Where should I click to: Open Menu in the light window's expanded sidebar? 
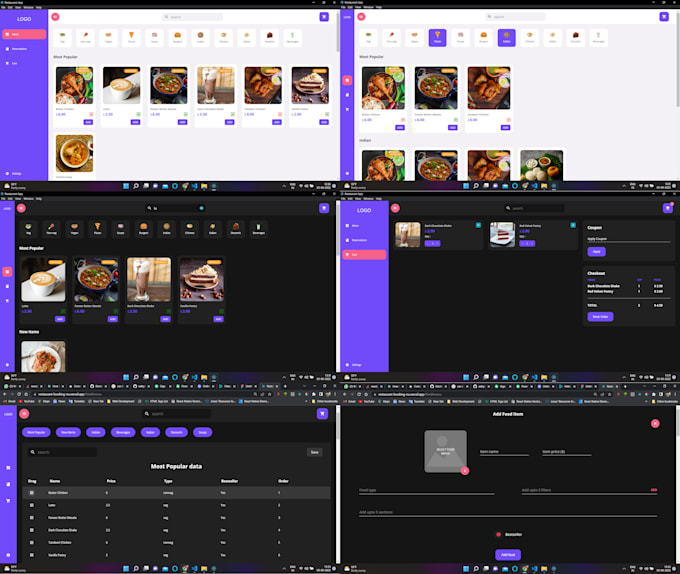coord(24,34)
